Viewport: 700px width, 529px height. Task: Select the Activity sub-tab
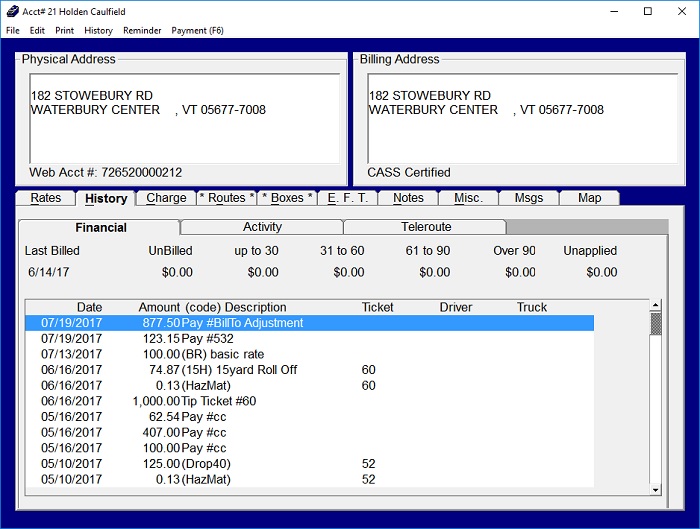coord(262,227)
